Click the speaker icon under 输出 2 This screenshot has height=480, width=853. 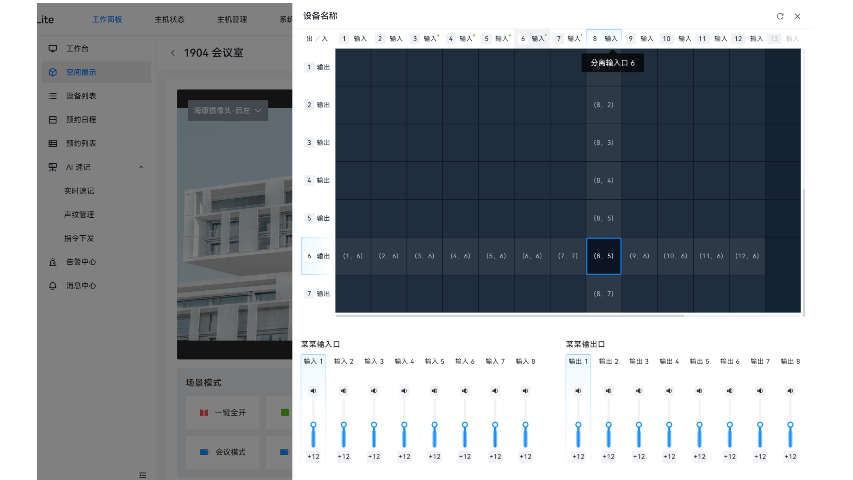[609, 391]
